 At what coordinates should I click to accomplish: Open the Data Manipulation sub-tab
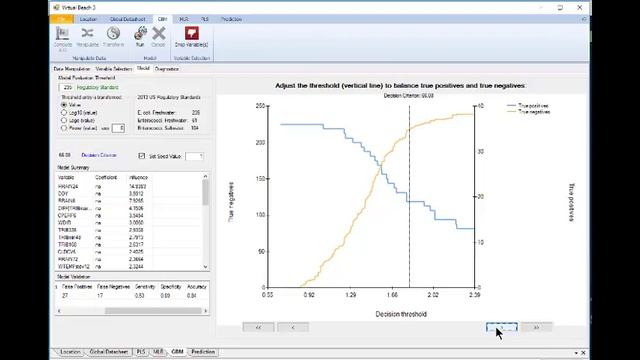point(72,69)
